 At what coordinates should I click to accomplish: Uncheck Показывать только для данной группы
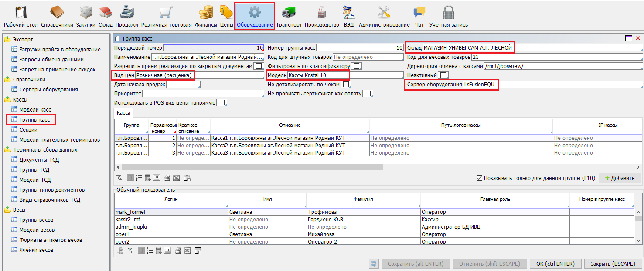[480, 178]
